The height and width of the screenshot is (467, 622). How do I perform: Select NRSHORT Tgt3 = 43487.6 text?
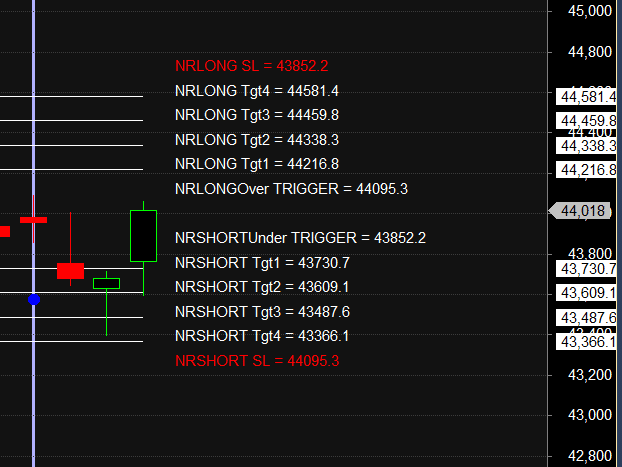262,312
